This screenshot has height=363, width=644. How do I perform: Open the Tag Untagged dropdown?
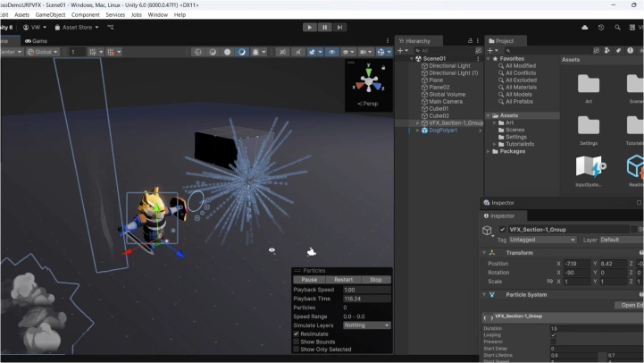tap(542, 240)
